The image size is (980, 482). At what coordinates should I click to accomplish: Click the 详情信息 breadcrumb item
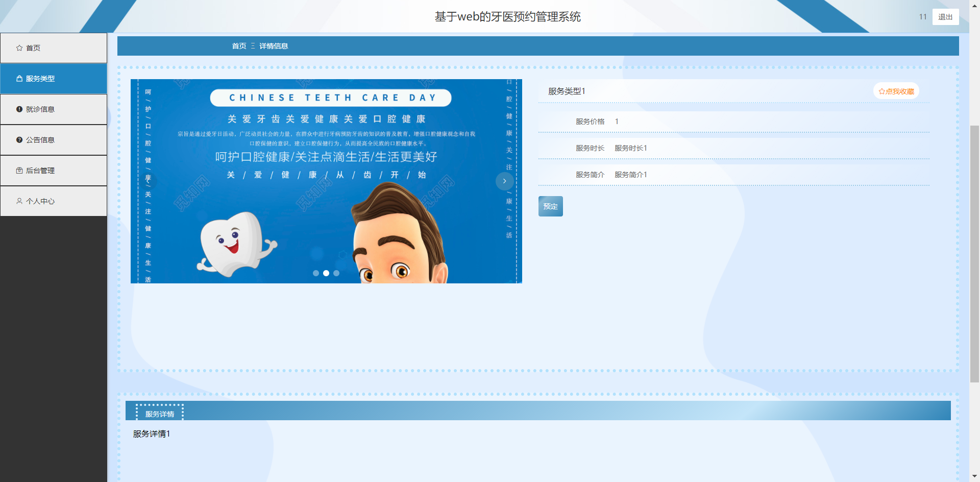(274, 46)
